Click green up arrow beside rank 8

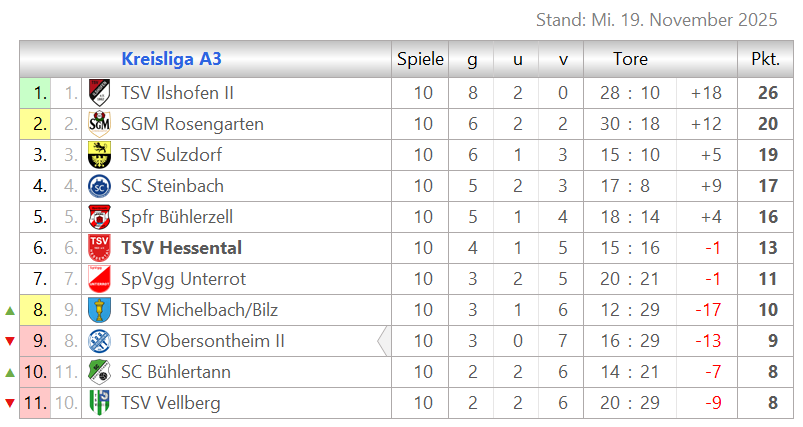pos(10,311)
